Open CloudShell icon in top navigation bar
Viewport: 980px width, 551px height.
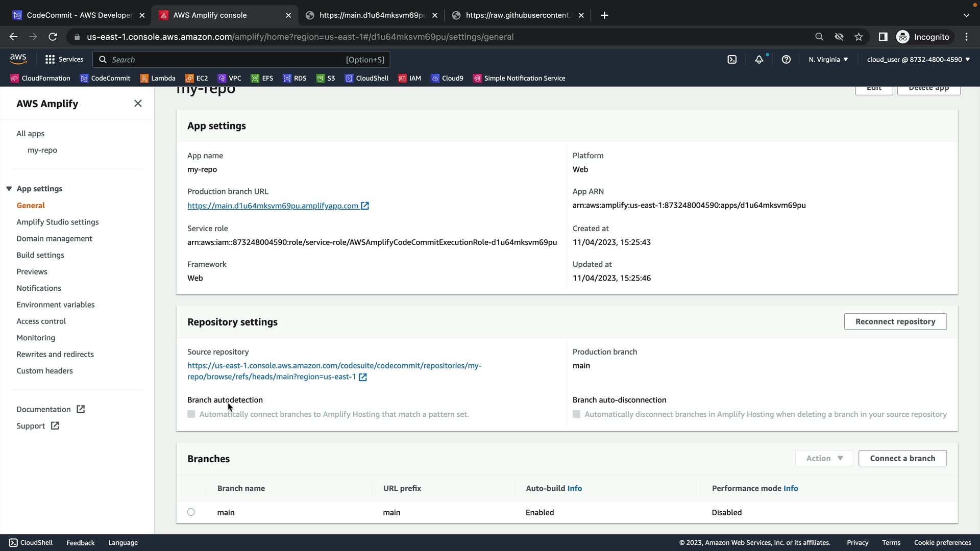732,60
